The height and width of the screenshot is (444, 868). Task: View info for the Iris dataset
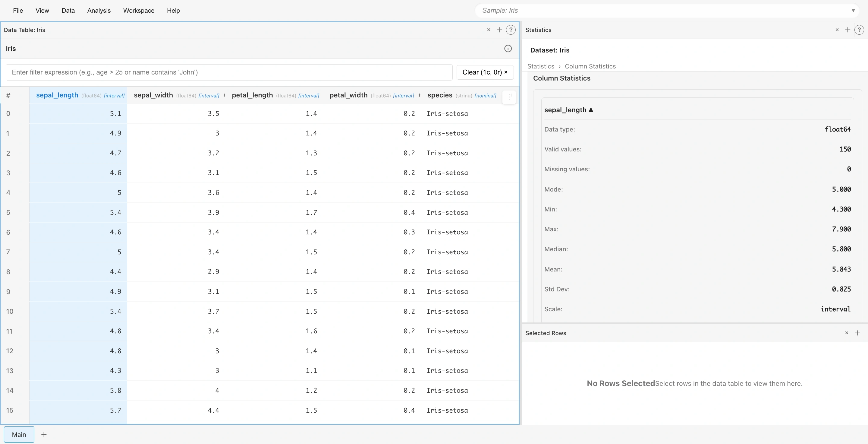[x=508, y=49]
